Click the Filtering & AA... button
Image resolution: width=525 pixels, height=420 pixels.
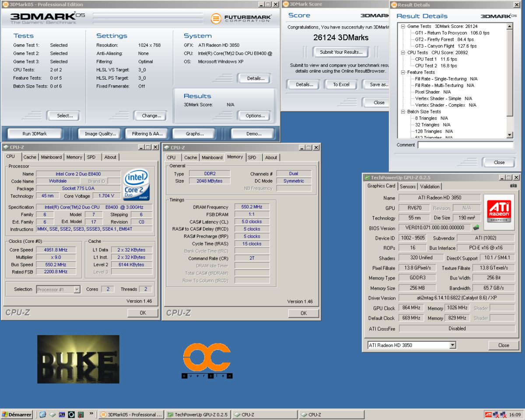[x=147, y=134]
